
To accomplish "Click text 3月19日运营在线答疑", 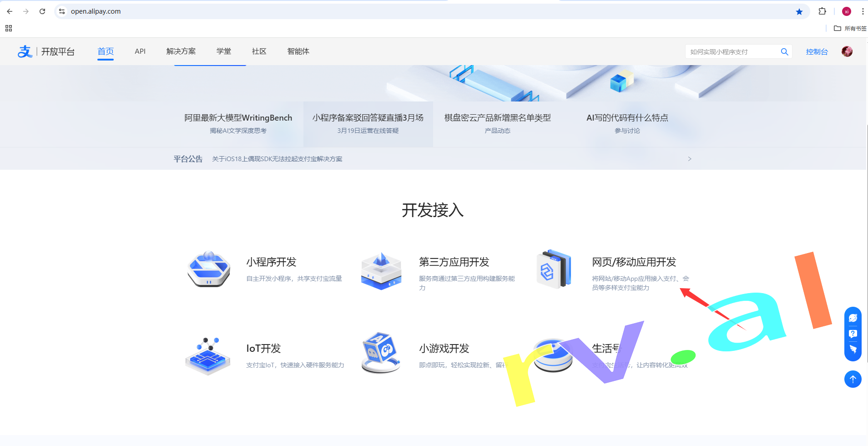I will pos(368,131).
